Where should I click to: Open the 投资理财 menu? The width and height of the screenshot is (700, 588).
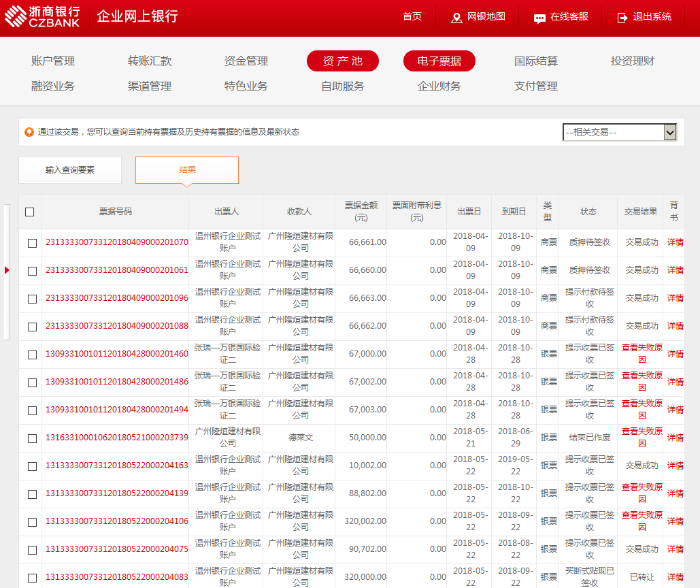click(633, 61)
